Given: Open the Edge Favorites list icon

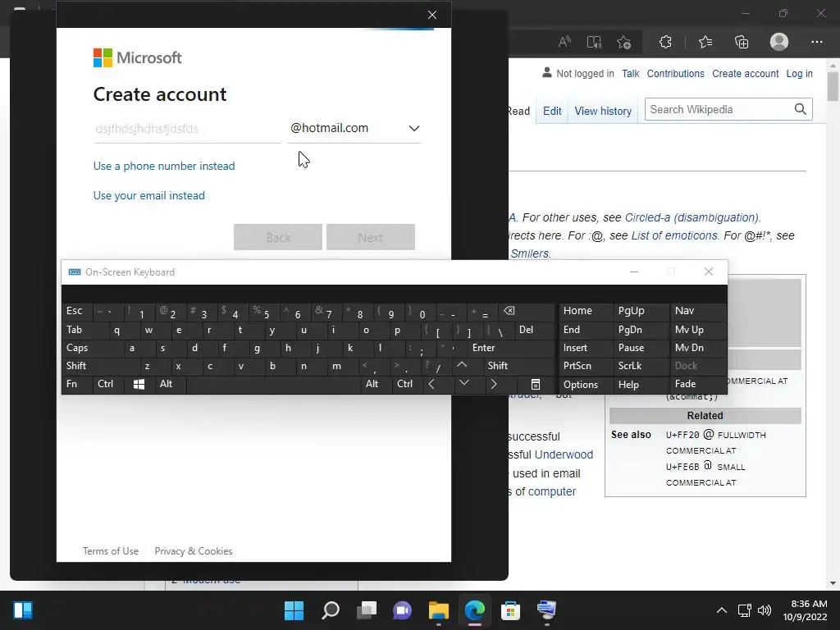Looking at the screenshot, I should (705, 43).
